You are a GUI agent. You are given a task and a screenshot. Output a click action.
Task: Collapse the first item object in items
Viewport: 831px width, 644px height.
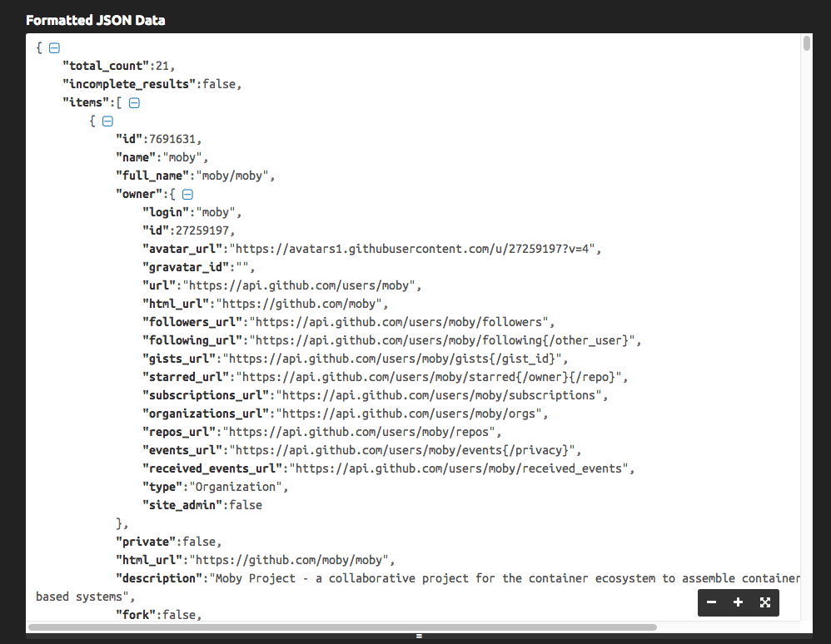click(x=107, y=121)
